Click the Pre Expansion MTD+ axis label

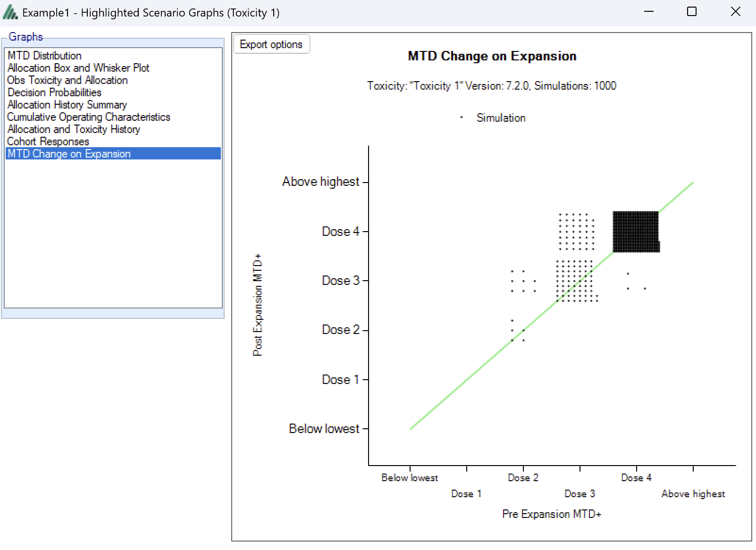551,514
